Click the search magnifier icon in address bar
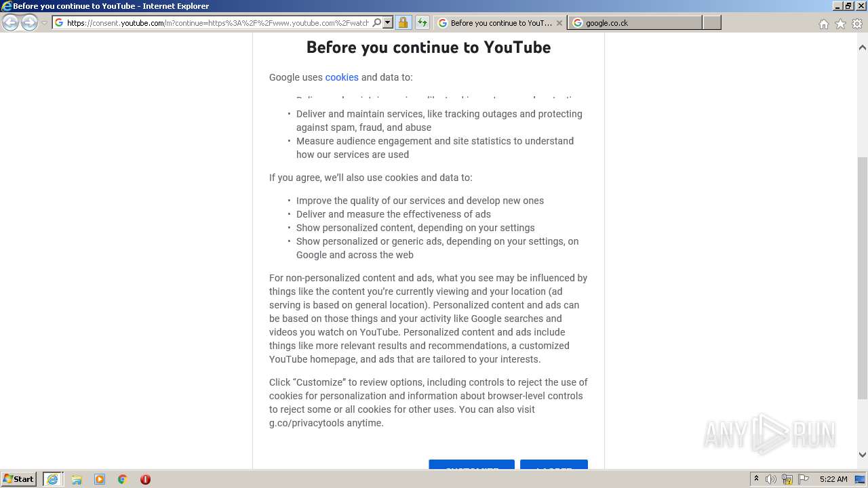The width and height of the screenshot is (868, 488). (377, 22)
